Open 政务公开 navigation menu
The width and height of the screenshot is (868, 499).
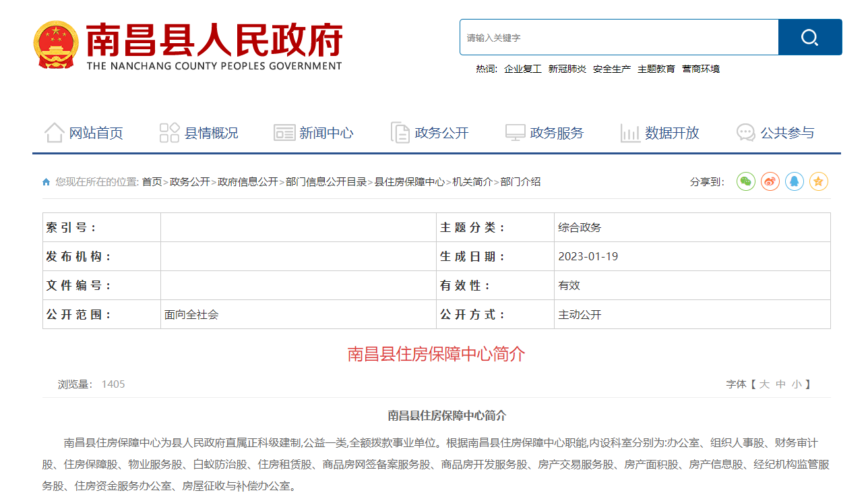(429, 133)
